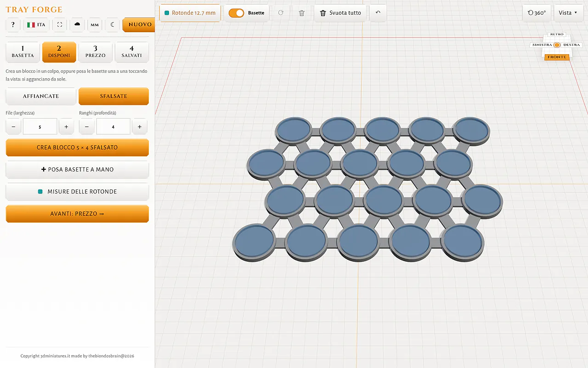588x368 pixels.
Task: Click the rotate icon in the top toolbar
Action: (x=281, y=13)
